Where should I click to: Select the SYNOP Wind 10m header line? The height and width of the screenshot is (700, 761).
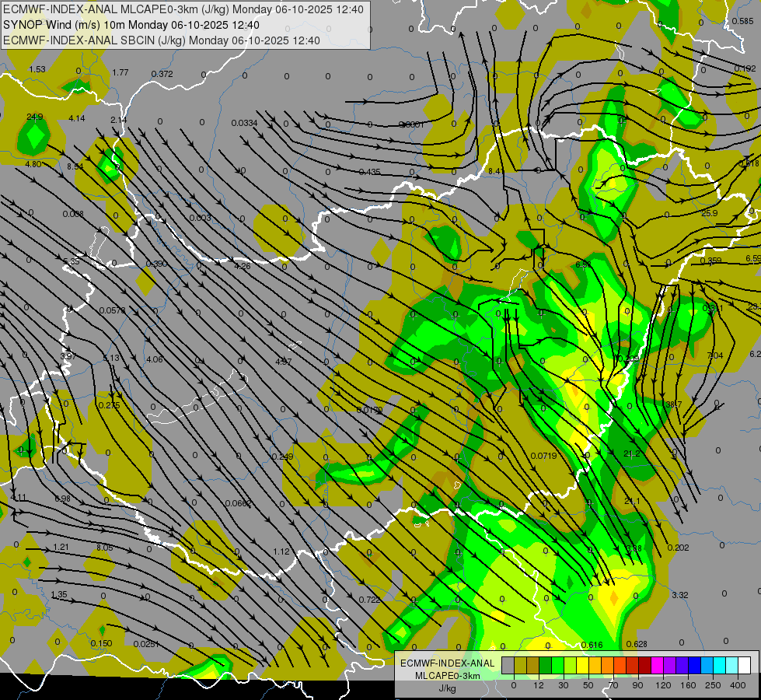coord(131,25)
